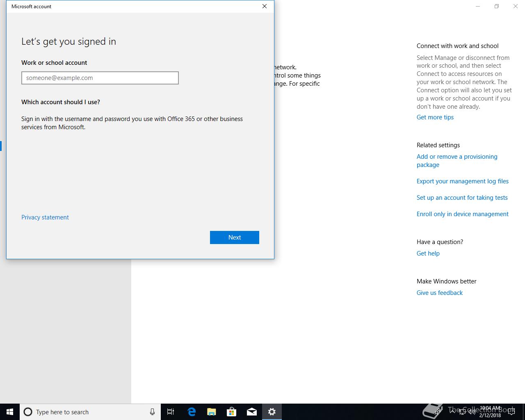Open the Get more tips link
The width and height of the screenshot is (525, 420).
click(x=435, y=117)
